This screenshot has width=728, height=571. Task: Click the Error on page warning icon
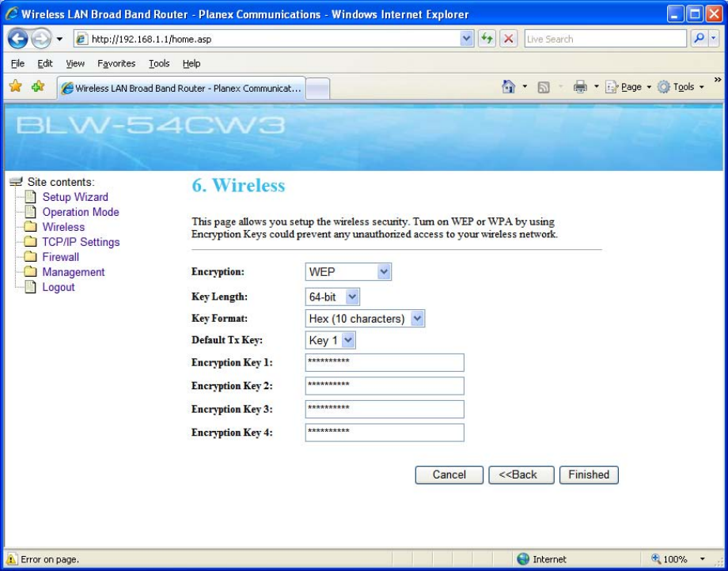(x=12, y=559)
